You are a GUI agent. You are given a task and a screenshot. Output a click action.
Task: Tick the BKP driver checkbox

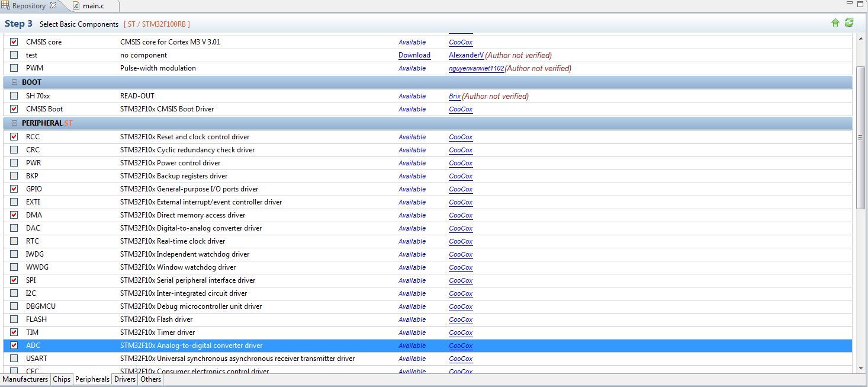tap(14, 176)
